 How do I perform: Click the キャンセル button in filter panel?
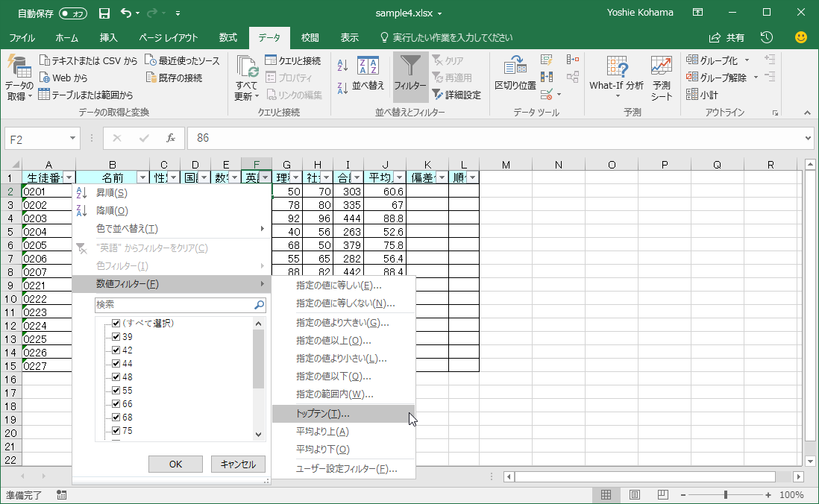[x=238, y=464]
